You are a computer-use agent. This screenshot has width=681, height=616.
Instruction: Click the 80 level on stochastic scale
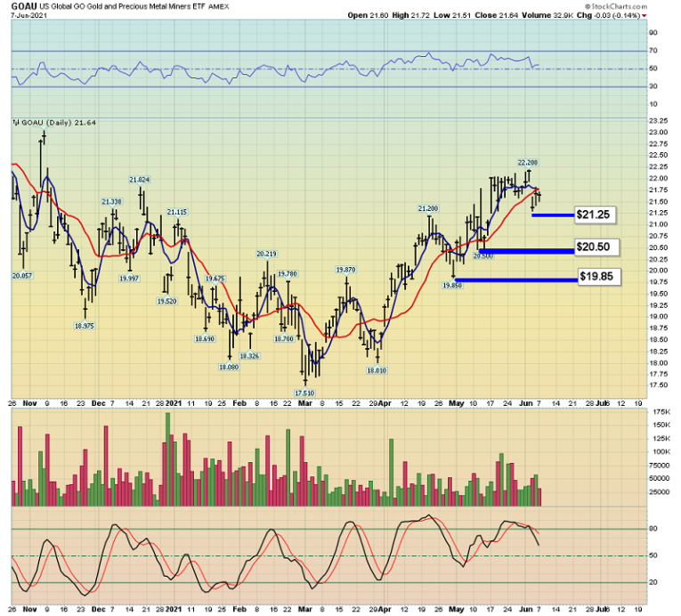[x=653, y=529]
